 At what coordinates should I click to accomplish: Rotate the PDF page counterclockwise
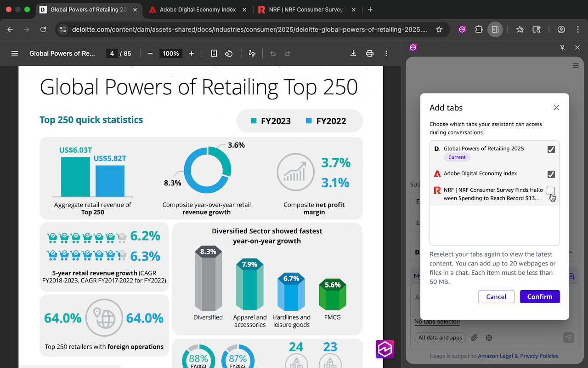tap(229, 53)
